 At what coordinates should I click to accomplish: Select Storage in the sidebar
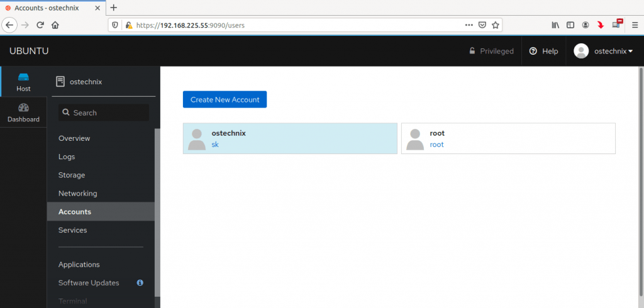[72, 175]
